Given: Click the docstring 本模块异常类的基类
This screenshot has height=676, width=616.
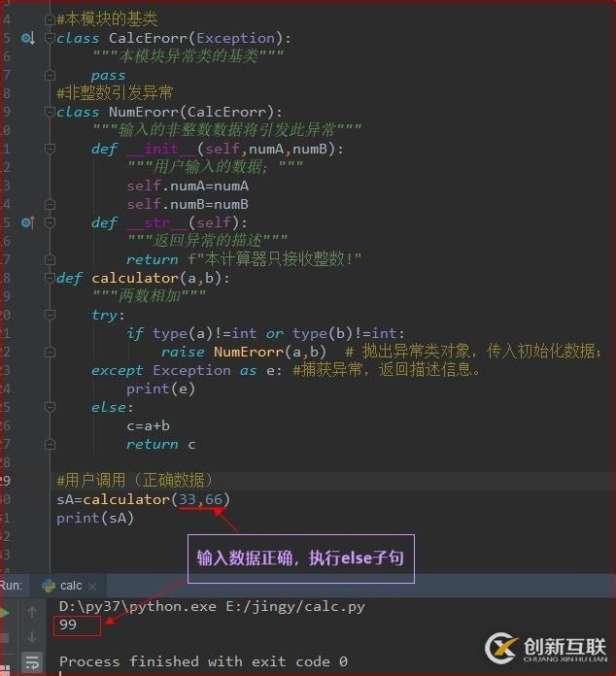Looking at the screenshot, I should tap(188, 56).
